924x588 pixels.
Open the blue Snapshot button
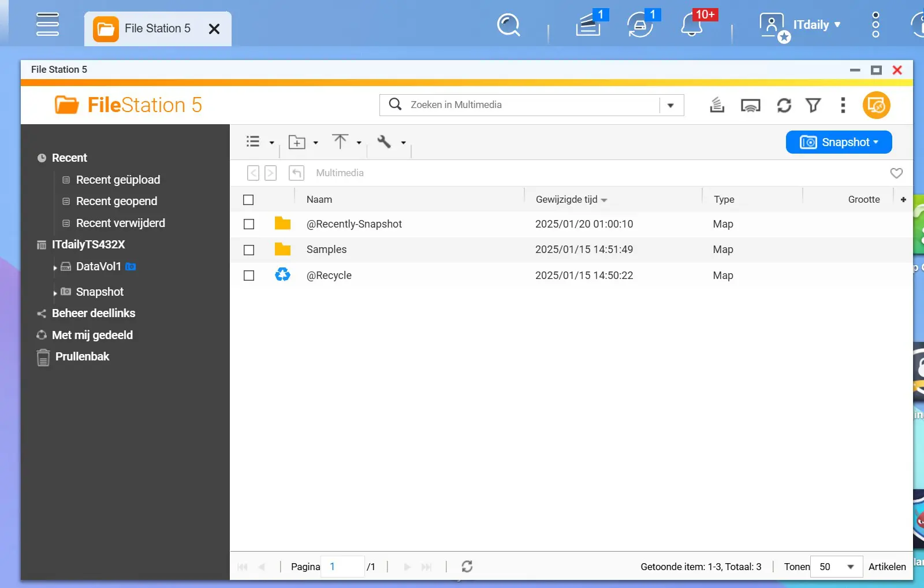(839, 142)
